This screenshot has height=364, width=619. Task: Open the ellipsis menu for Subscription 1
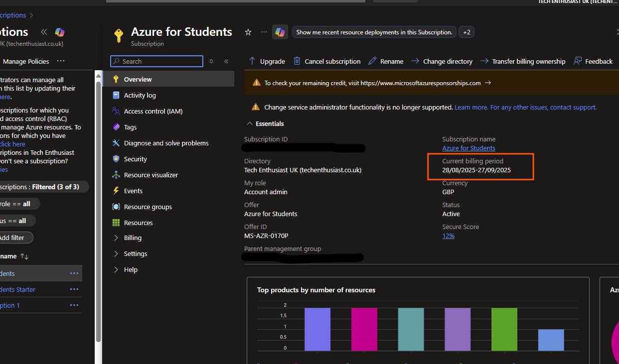click(74, 305)
